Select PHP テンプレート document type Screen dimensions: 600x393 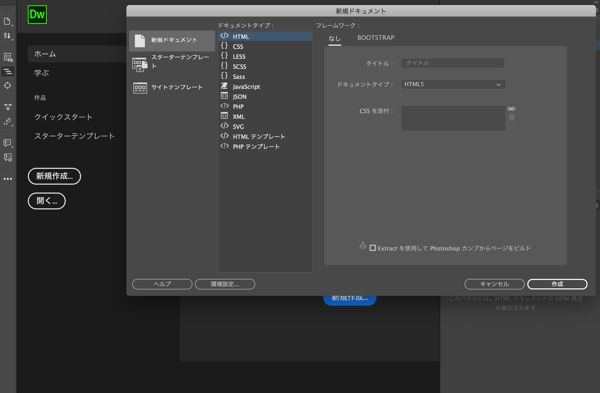265,146
